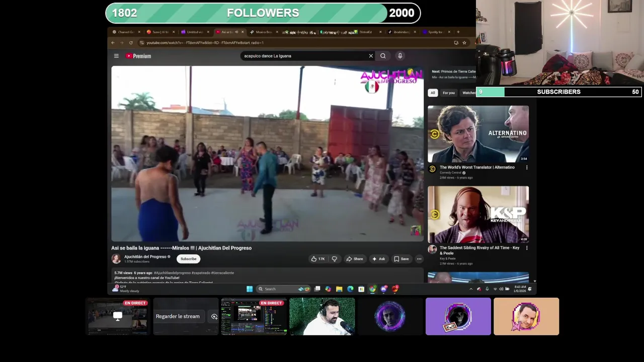Show hidden system tray icons
The width and height of the screenshot is (644, 362).
(471, 289)
